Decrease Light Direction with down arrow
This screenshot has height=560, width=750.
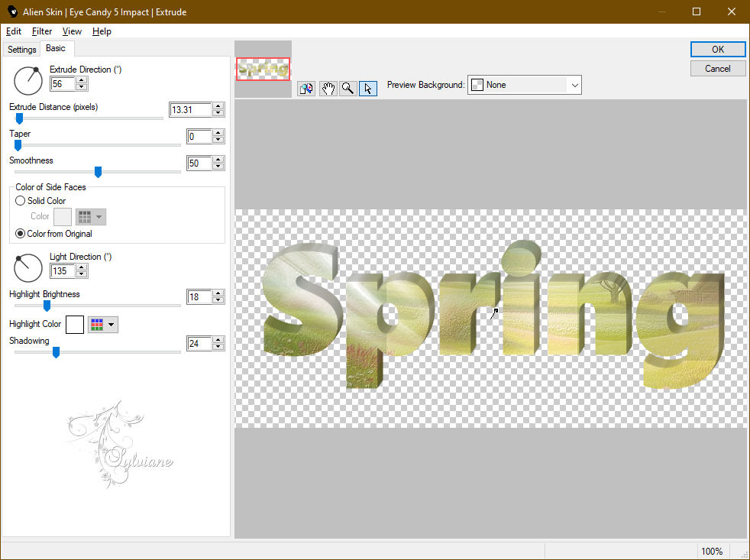pos(82,274)
